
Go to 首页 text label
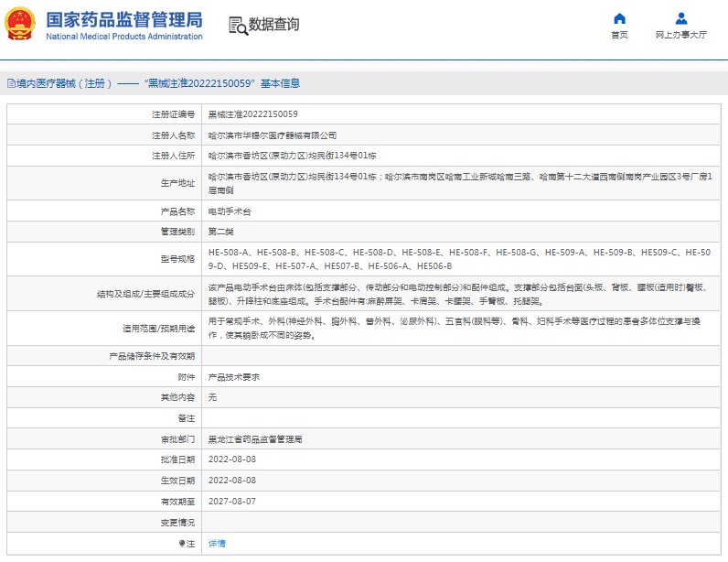[x=619, y=35]
